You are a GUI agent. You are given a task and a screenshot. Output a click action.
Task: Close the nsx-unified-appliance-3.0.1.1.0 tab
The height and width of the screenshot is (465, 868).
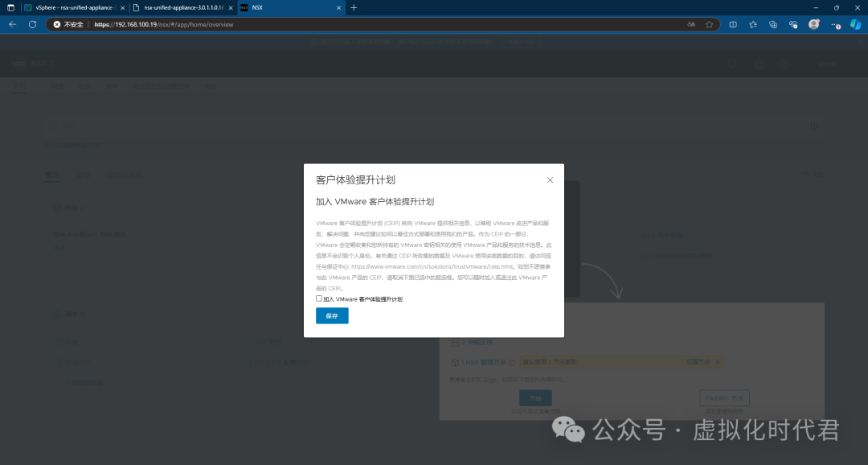(231, 8)
